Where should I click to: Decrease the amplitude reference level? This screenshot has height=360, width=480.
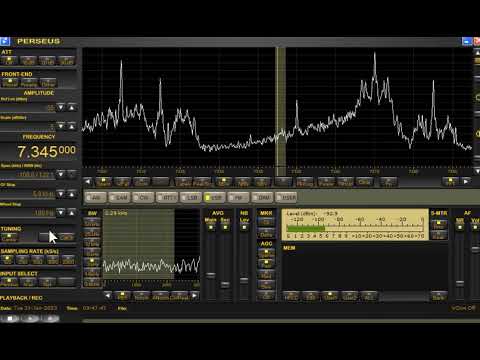[61, 107]
